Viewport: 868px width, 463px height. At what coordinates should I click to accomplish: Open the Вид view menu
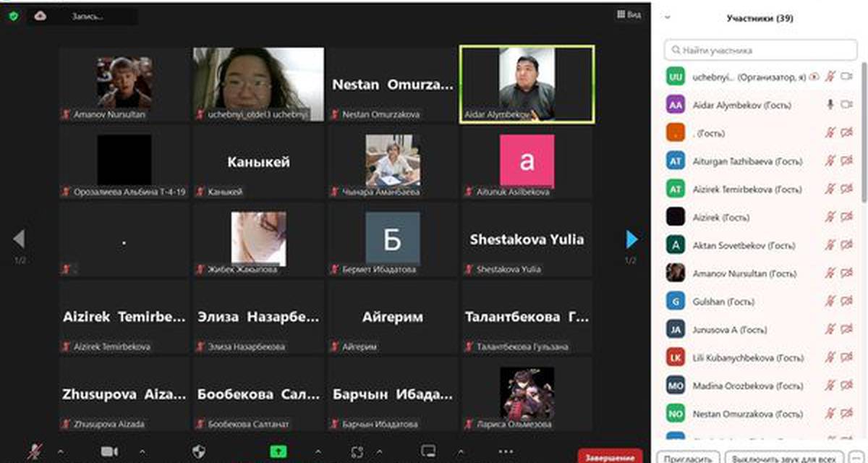click(629, 14)
